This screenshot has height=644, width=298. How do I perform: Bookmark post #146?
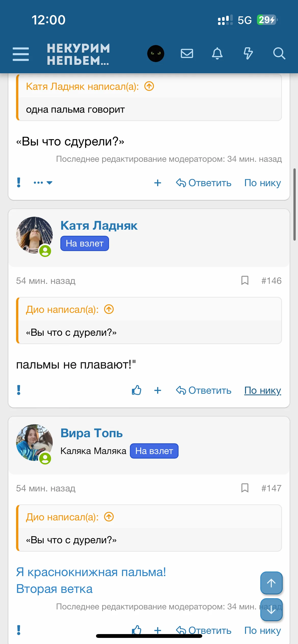[244, 281]
